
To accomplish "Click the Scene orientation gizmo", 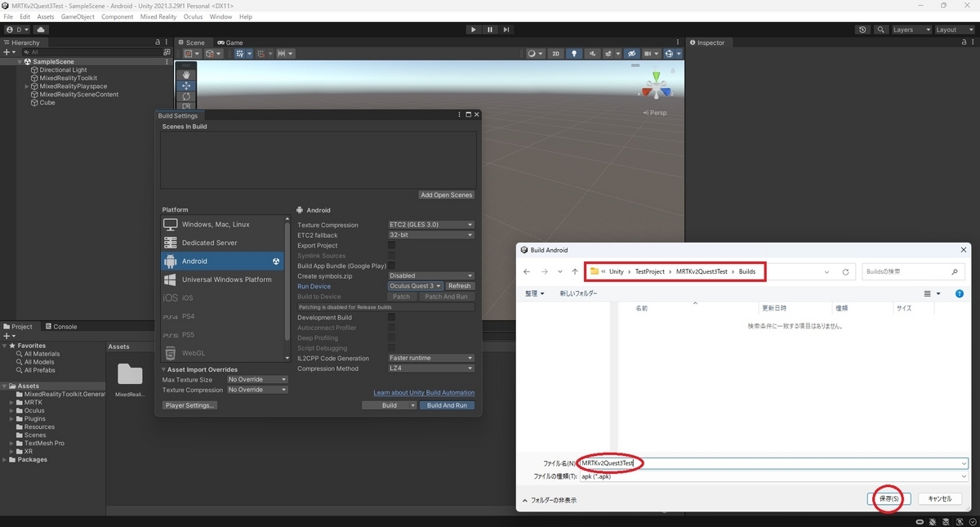I will coord(657,84).
